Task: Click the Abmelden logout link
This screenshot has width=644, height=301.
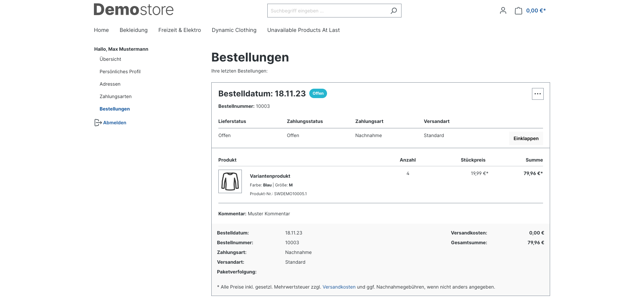Action: 115,123
